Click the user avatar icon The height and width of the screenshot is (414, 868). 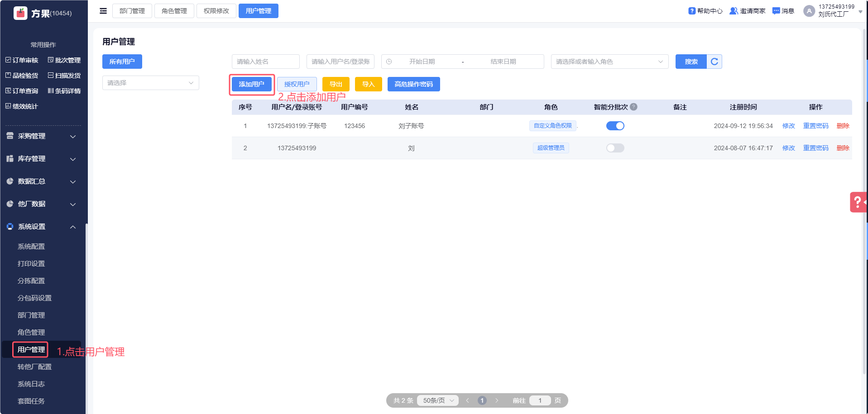coord(809,11)
